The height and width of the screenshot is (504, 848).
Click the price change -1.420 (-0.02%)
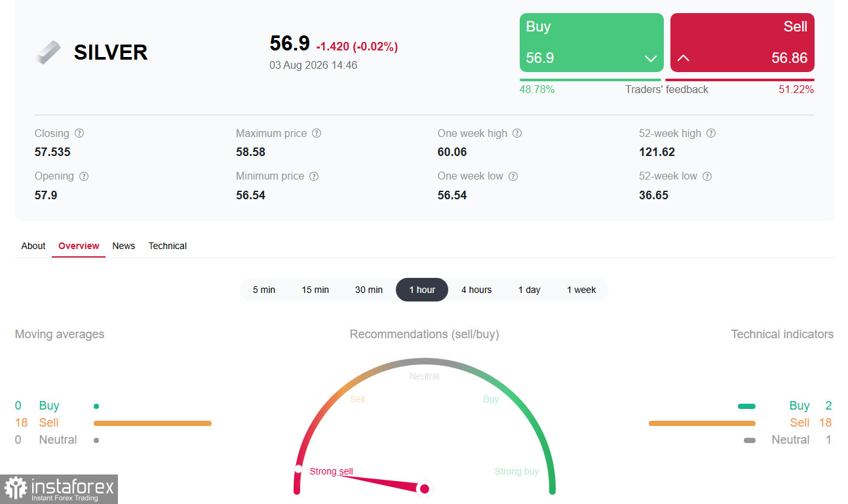tap(357, 47)
